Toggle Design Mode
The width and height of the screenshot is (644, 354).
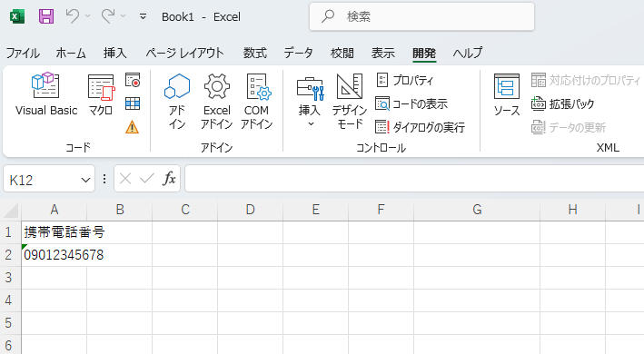point(349,101)
